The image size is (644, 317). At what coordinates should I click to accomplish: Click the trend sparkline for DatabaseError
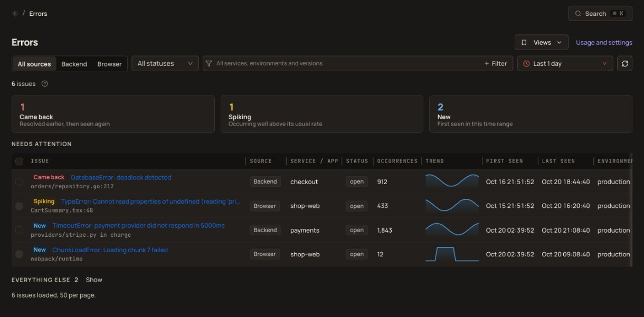(x=452, y=181)
